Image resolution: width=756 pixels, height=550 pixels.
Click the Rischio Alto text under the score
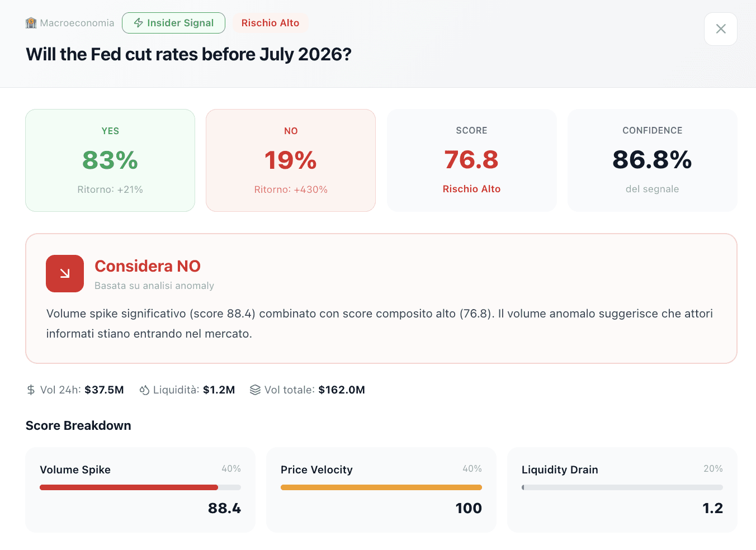(x=471, y=189)
